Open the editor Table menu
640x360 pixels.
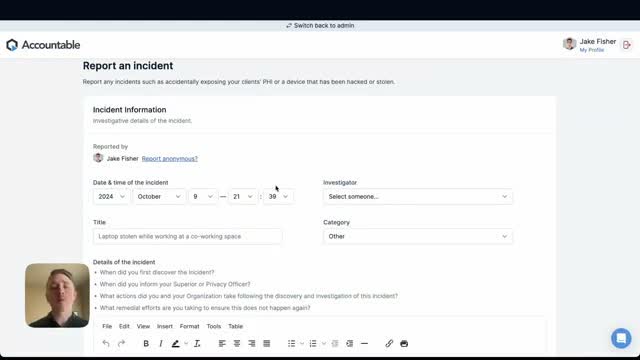click(236, 327)
